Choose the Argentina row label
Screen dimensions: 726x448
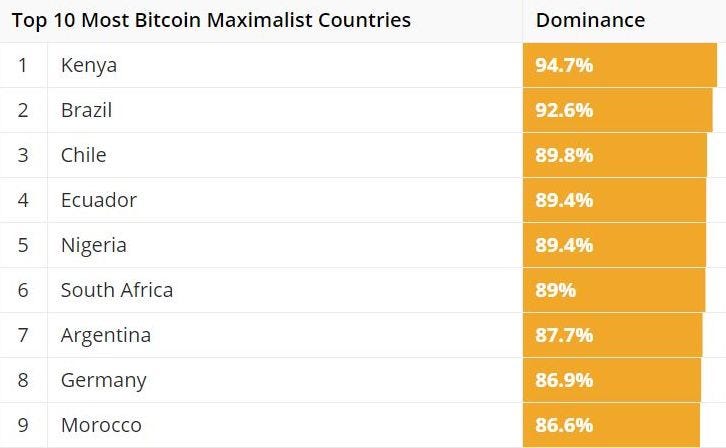(106, 336)
